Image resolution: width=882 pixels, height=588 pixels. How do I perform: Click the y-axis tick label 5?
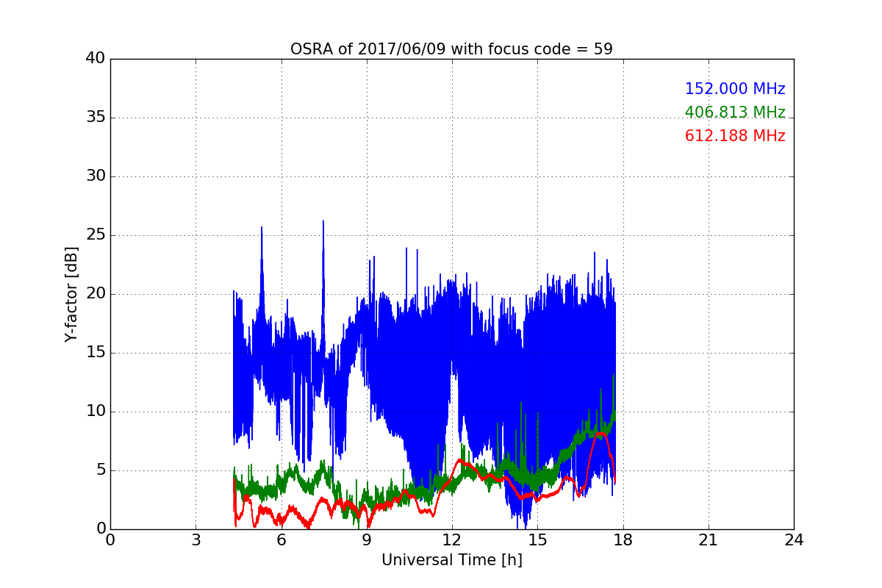pyautogui.click(x=101, y=470)
